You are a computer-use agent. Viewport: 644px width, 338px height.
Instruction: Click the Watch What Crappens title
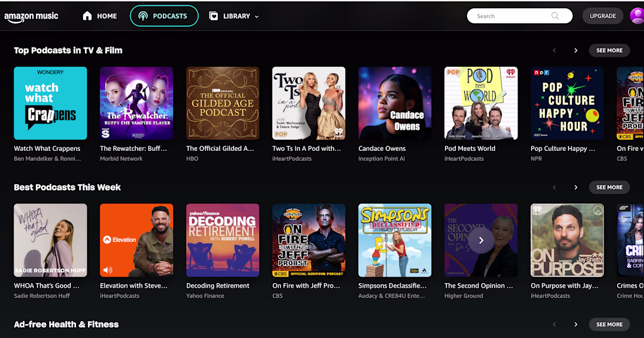pyautogui.click(x=47, y=149)
